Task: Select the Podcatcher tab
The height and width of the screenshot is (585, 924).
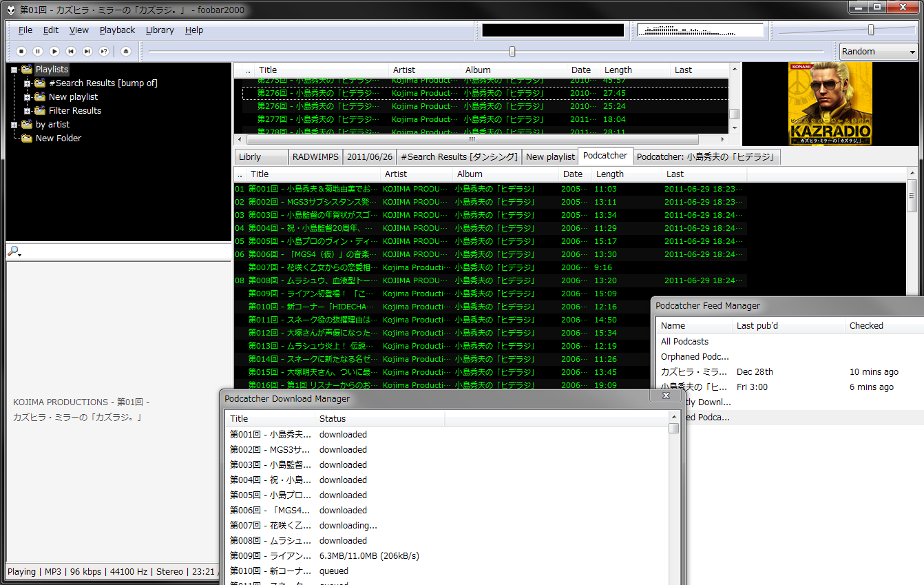Action: pyautogui.click(x=605, y=156)
